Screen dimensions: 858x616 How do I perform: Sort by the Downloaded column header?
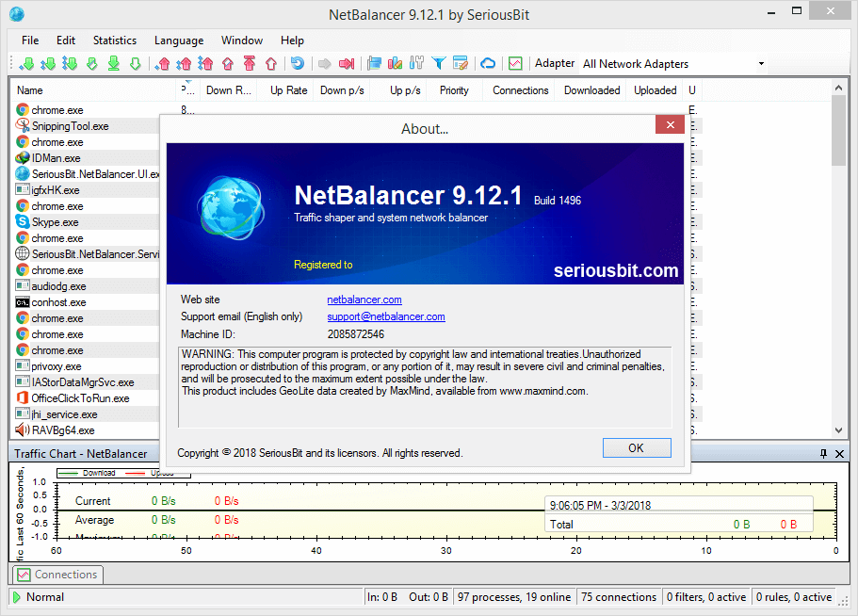pos(592,90)
